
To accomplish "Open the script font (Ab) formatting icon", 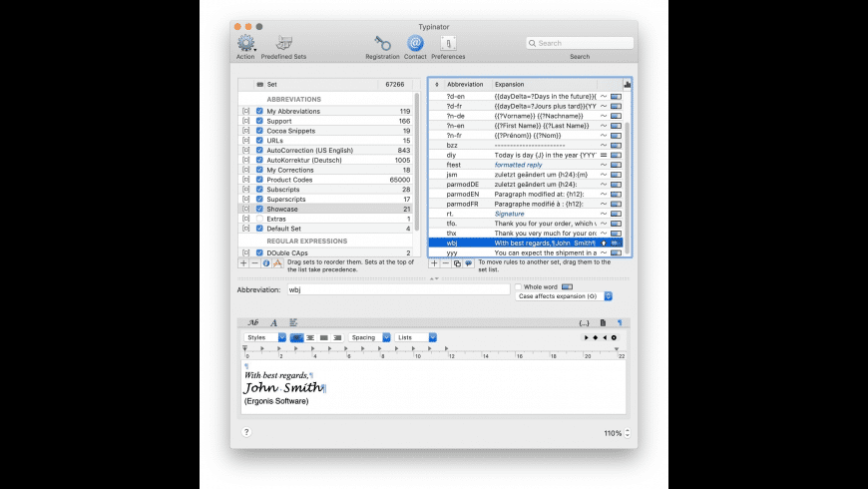I will click(253, 322).
